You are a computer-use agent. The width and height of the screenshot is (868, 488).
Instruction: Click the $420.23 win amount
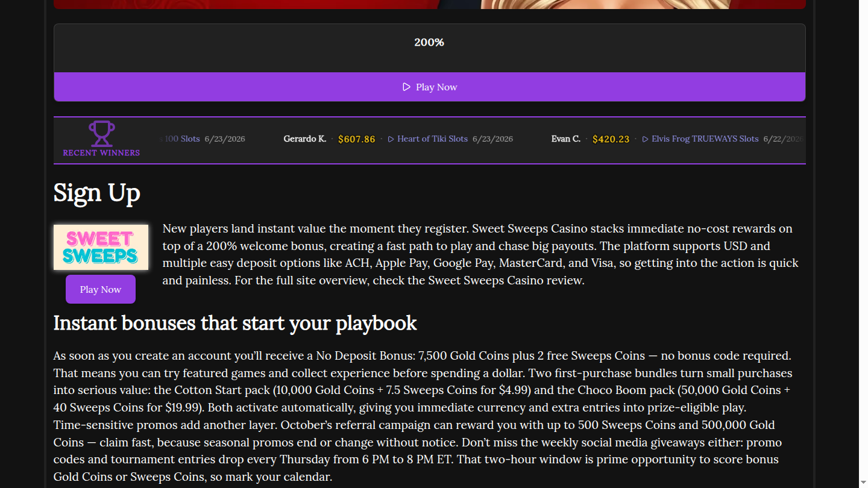(611, 139)
